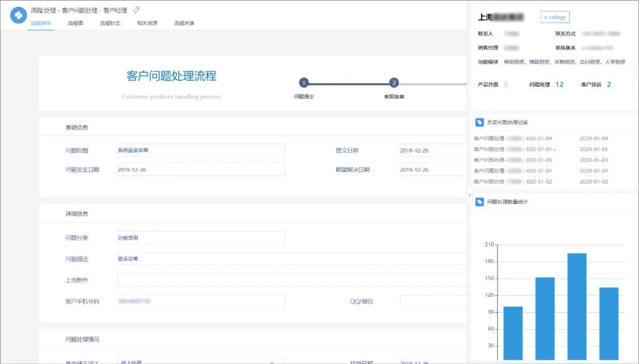Image resolution: width=639 pixels, height=364 pixels.
Task: Click the 客户投诉 count 2
Action: [609, 84]
